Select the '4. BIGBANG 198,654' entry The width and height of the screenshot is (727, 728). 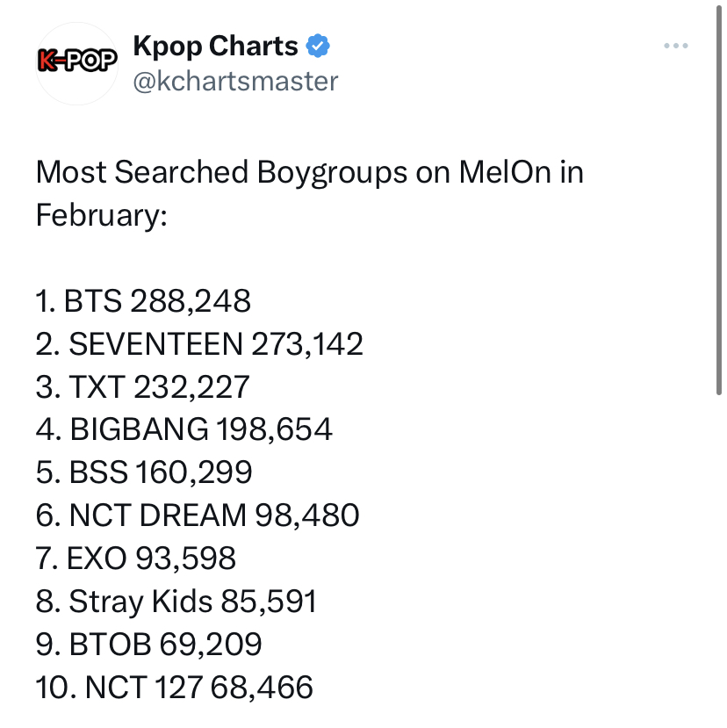(184, 429)
